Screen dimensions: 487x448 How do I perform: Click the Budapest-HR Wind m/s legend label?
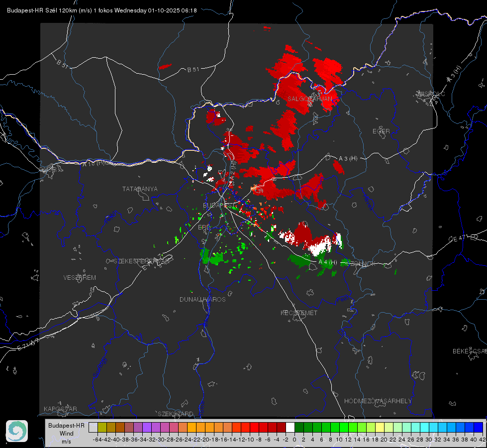(66, 433)
